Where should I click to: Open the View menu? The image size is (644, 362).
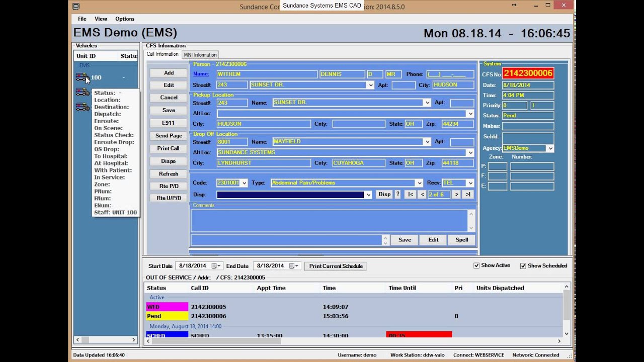[x=101, y=19]
